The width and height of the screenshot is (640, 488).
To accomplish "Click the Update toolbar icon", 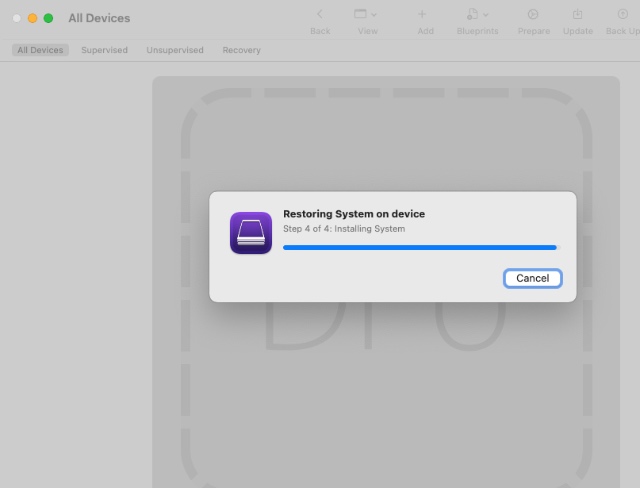I will 578,14.
